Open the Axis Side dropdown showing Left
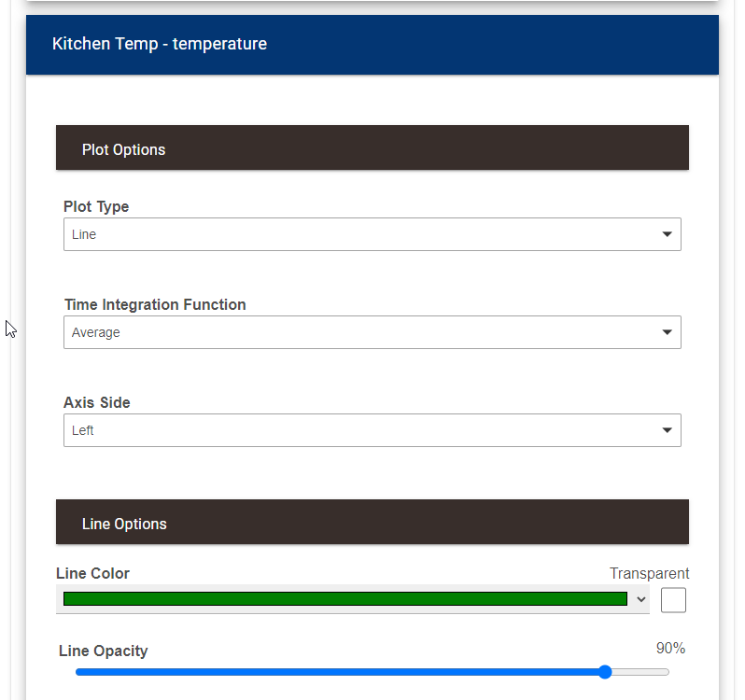The height and width of the screenshot is (700, 745). [364, 430]
